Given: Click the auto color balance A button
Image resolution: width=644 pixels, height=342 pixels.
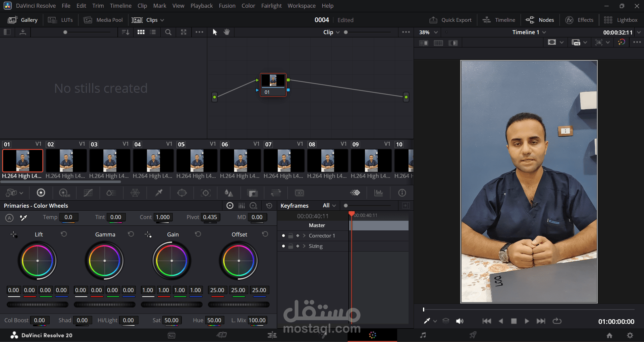Looking at the screenshot, I should tap(9, 218).
